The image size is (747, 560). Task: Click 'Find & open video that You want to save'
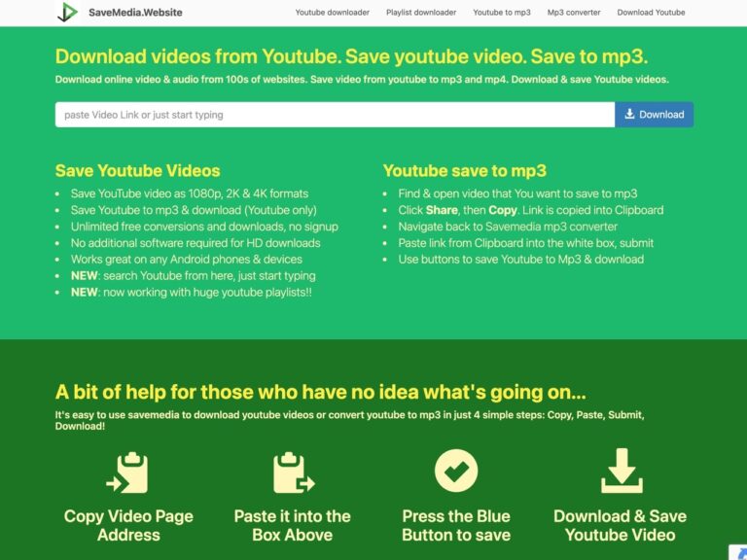coord(517,193)
